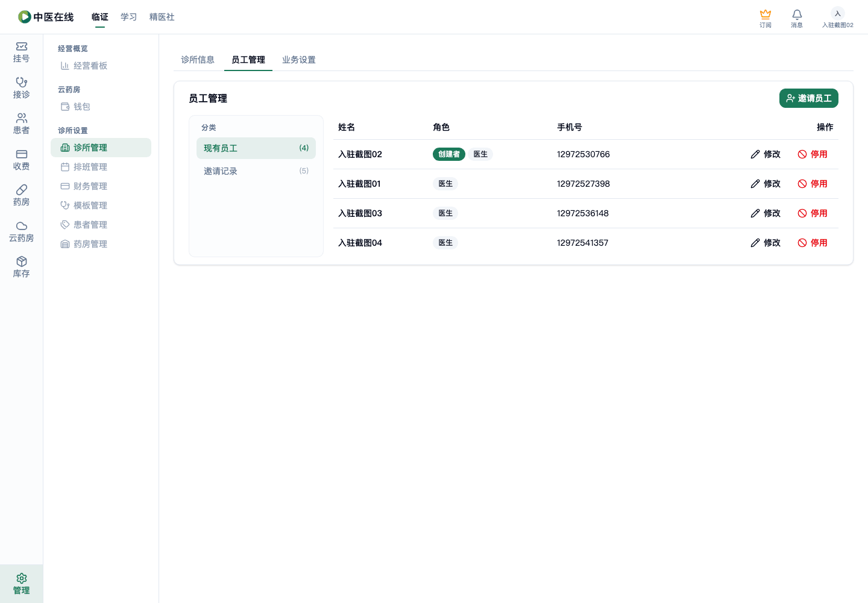Open 模板管理 label in sidebar
This screenshot has width=868, height=603.
[90, 205]
